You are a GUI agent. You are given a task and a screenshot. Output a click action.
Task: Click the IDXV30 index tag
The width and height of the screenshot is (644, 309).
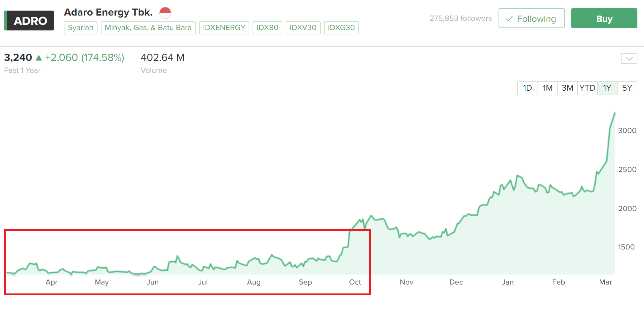[x=303, y=28]
